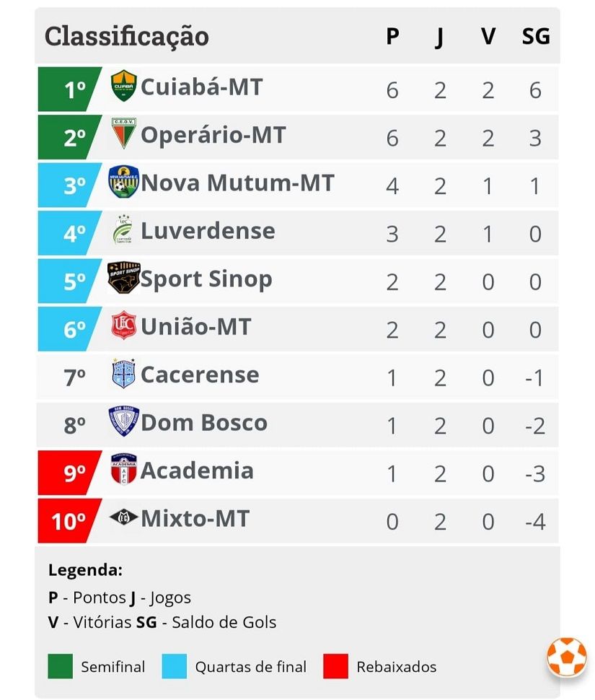Screen dimensions: 595x700
Task: Click the Nova Mutum-MT team badge
Action: click(123, 182)
